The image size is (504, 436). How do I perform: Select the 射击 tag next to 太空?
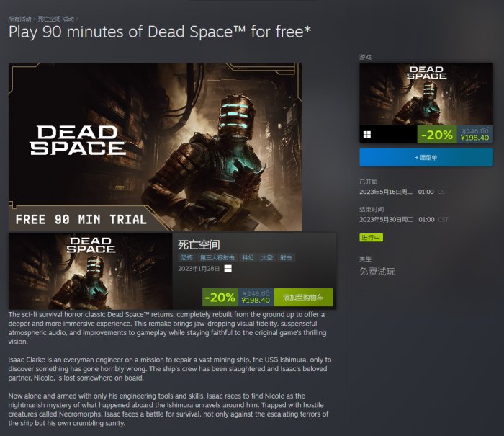coord(286,257)
